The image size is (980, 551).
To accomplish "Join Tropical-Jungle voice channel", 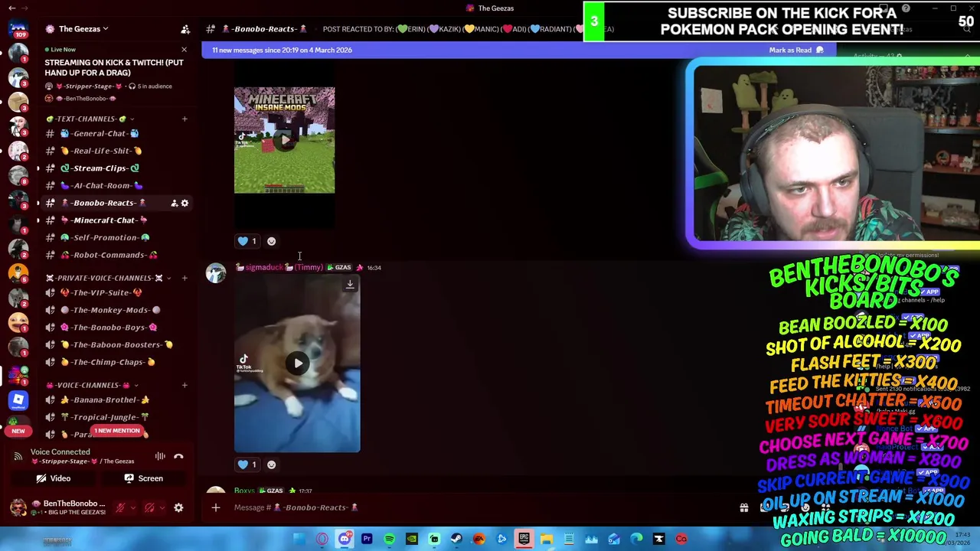I will (x=116, y=417).
